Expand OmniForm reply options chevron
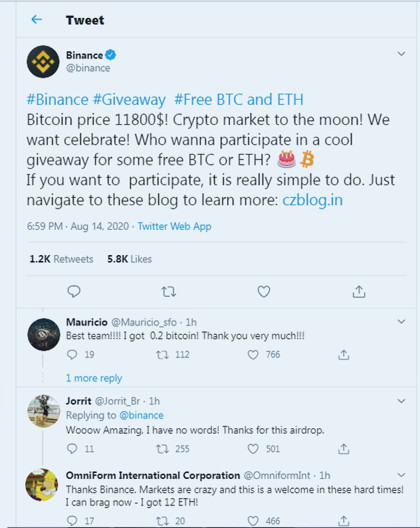The width and height of the screenshot is (420, 528). (401, 476)
